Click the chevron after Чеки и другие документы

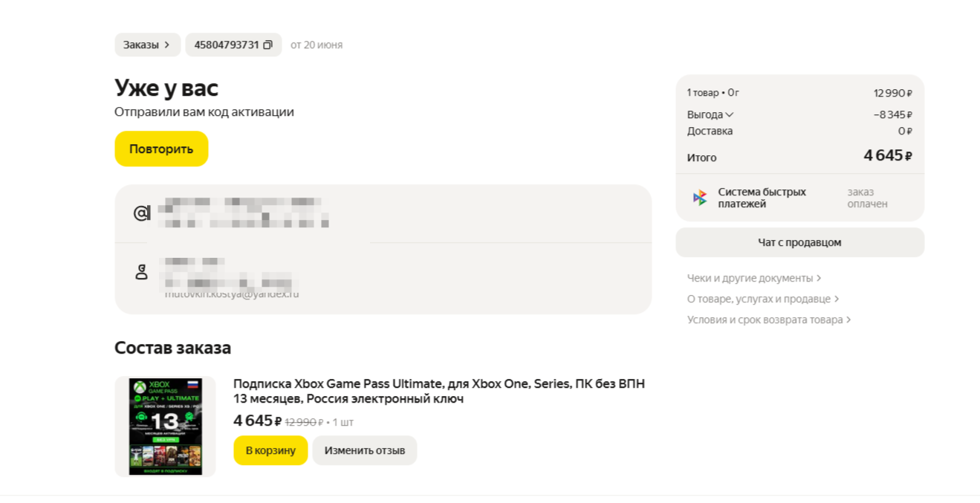pyautogui.click(x=819, y=278)
